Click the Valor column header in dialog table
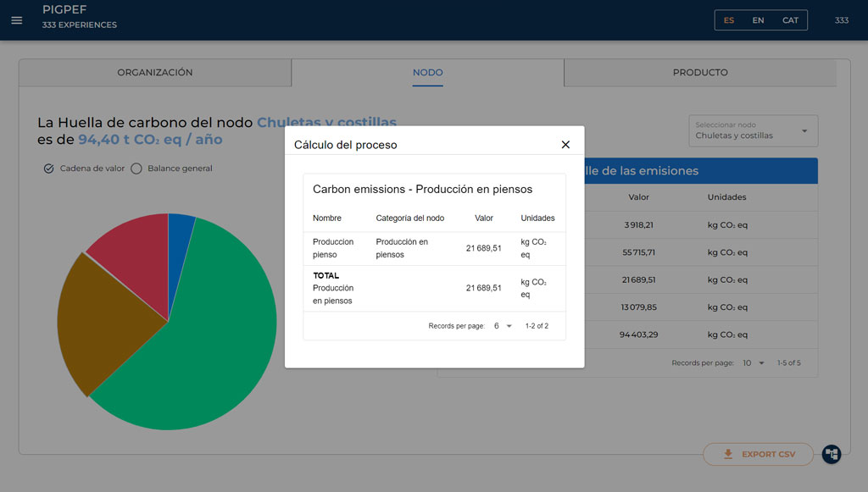868x492 pixels. [484, 218]
